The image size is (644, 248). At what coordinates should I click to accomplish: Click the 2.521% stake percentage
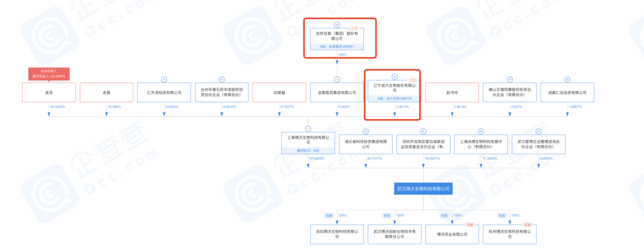pyautogui.click(x=516, y=106)
